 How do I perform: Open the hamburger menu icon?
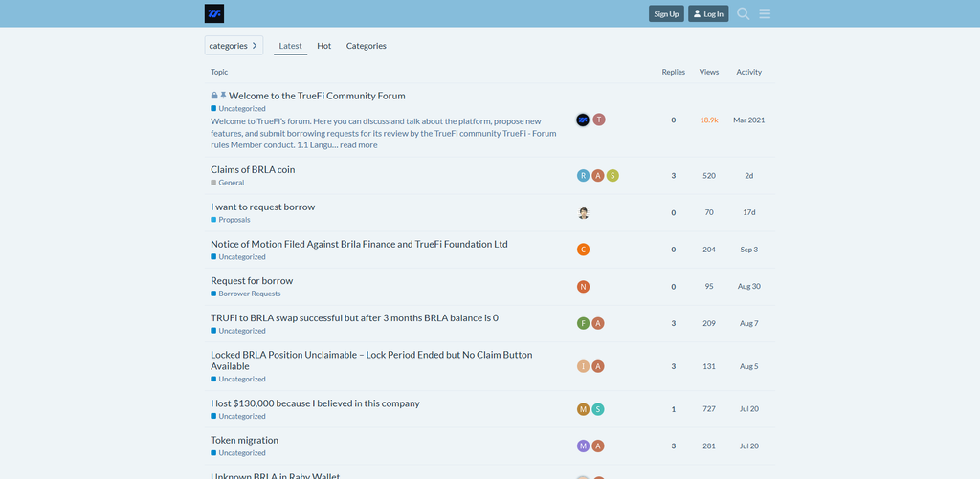click(765, 13)
